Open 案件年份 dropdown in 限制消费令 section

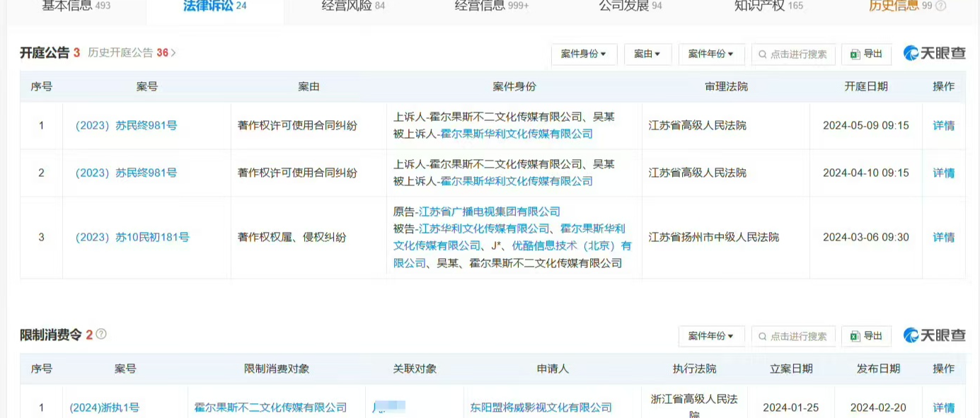(711, 336)
